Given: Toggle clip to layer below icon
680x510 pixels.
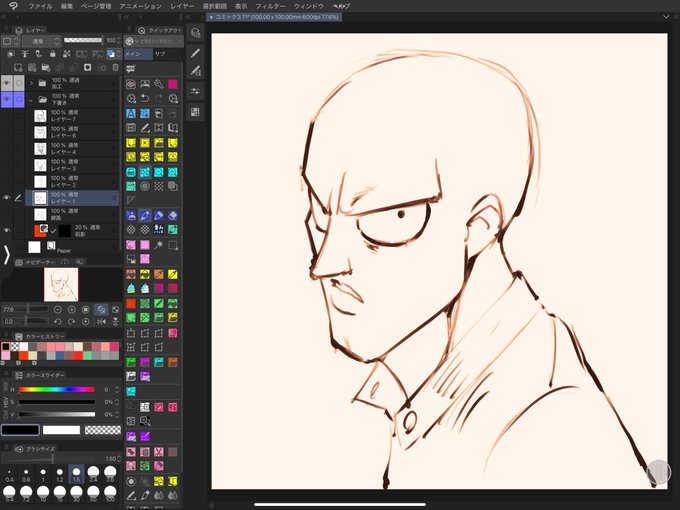Looking at the screenshot, I should coord(11,54).
